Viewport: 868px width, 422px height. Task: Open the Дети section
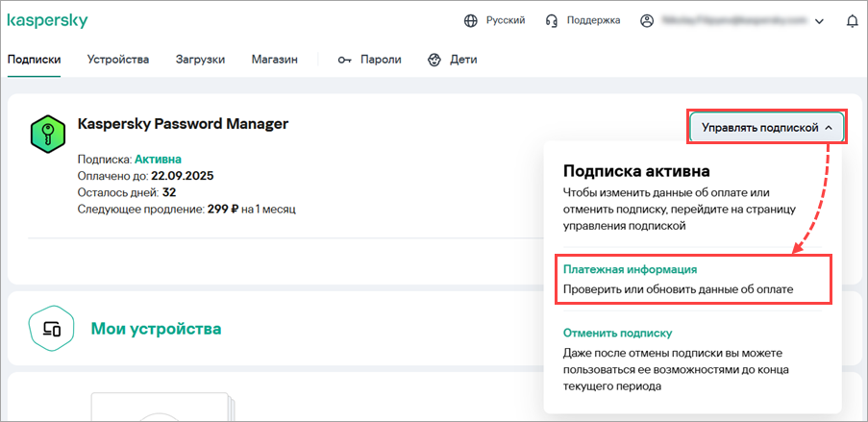pyautogui.click(x=463, y=60)
